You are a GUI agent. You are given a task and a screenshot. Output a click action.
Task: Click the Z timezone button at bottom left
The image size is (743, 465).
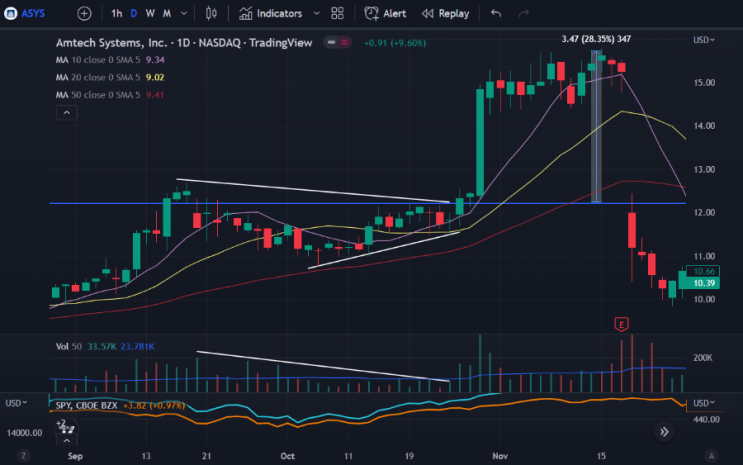[23, 456]
